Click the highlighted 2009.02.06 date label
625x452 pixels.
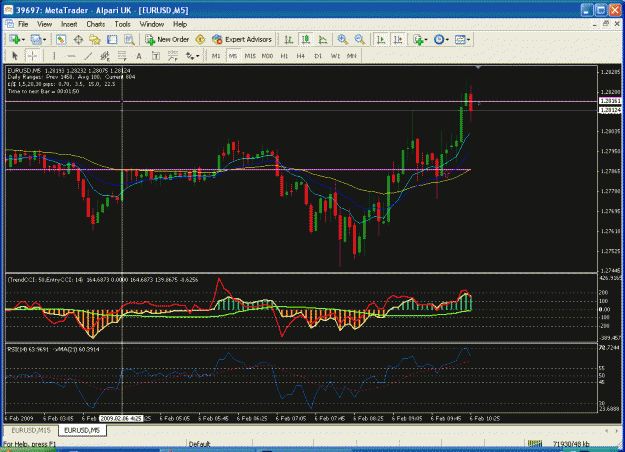(x=121, y=419)
